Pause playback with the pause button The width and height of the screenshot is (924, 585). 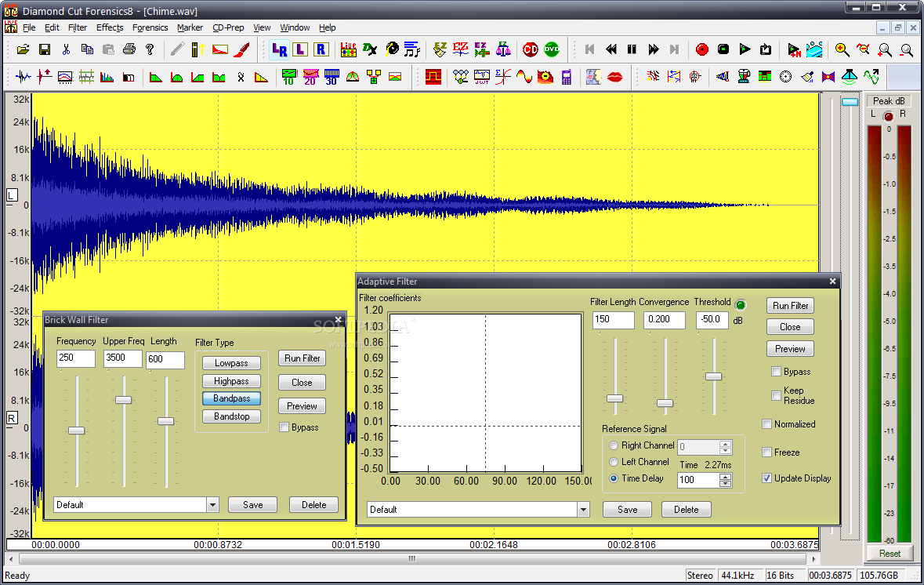(632, 49)
